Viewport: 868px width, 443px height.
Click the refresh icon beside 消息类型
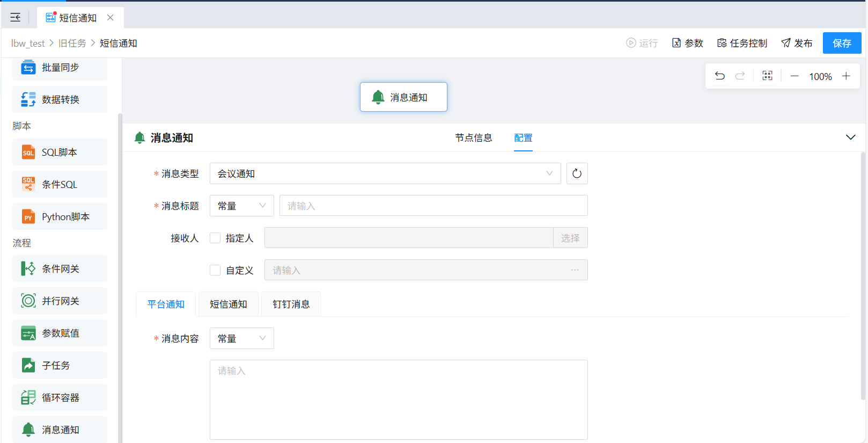[577, 173]
